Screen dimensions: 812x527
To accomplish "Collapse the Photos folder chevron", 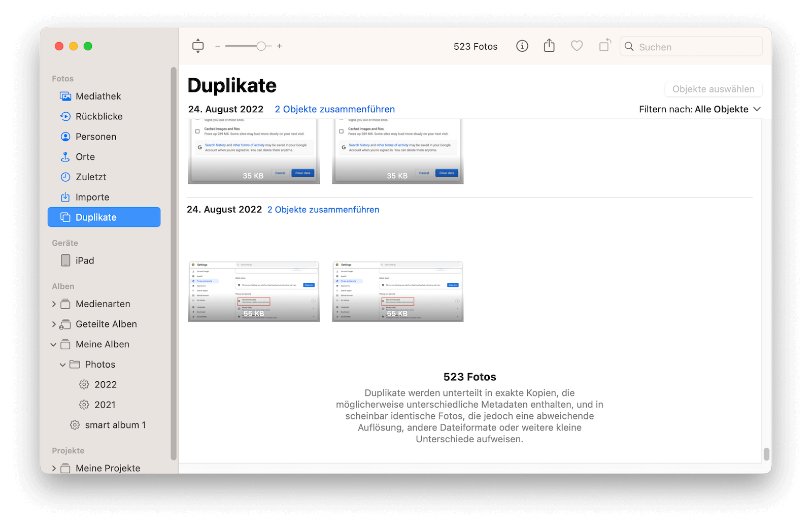I will tap(63, 365).
